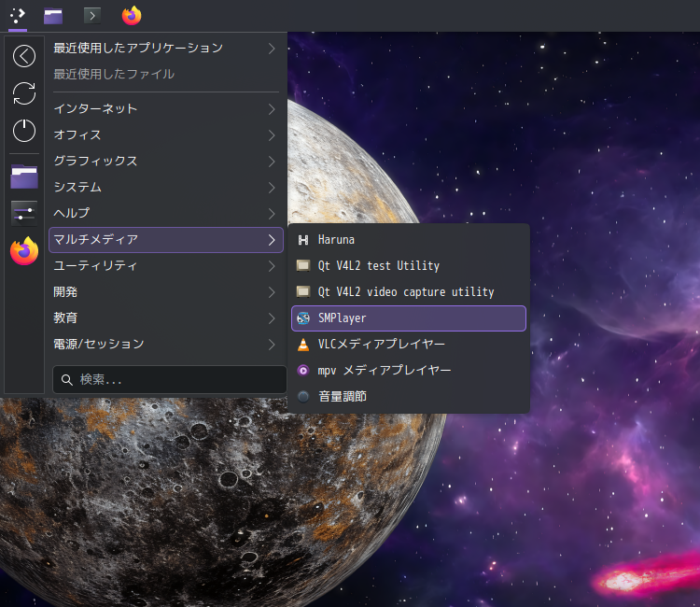Click the 音量調節 volume icon
The width and height of the screenshot is (700, 607).
pos(303,397)
